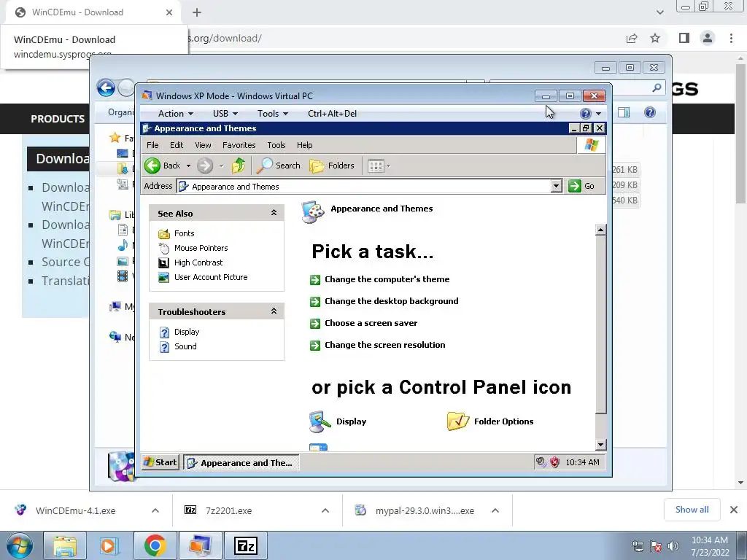Go up one folder level icon

pyautogui.click(x=239, y=166)
